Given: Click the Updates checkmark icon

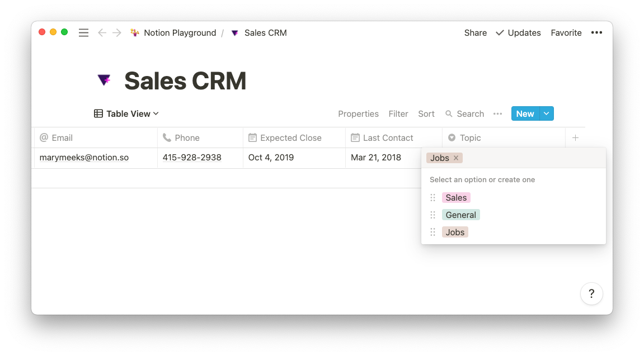Looking at the screenshot, I should click(500, 33).
